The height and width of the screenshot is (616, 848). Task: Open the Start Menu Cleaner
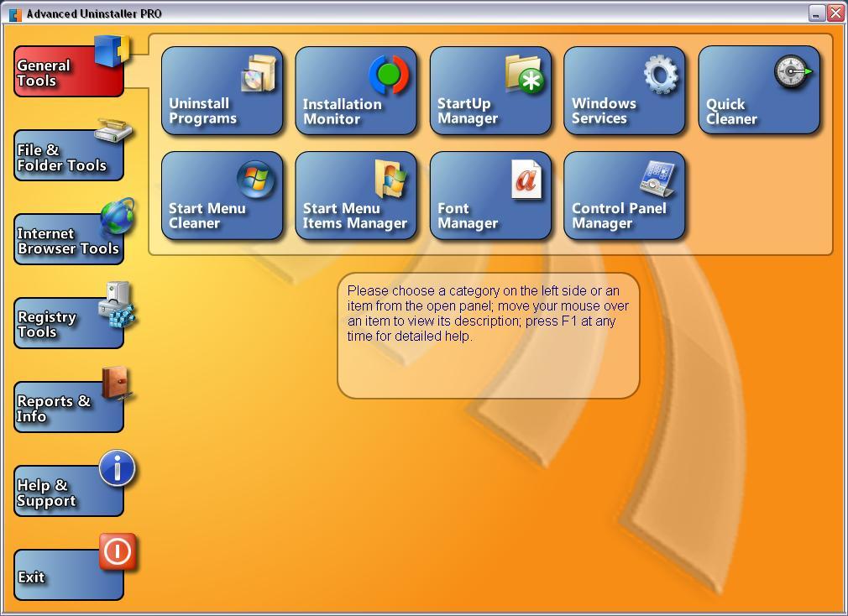222,196
